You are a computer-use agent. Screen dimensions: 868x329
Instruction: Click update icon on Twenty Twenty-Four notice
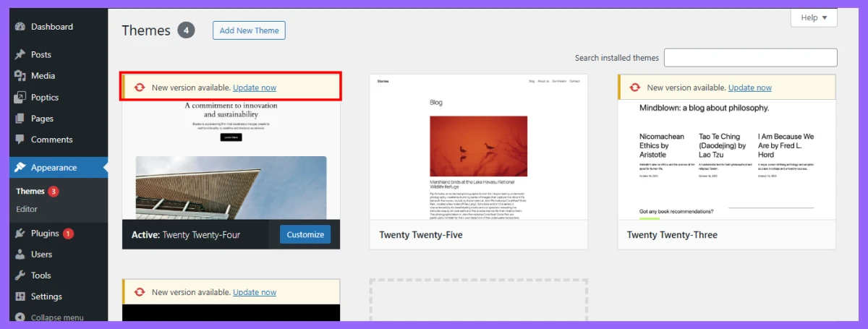140,87
